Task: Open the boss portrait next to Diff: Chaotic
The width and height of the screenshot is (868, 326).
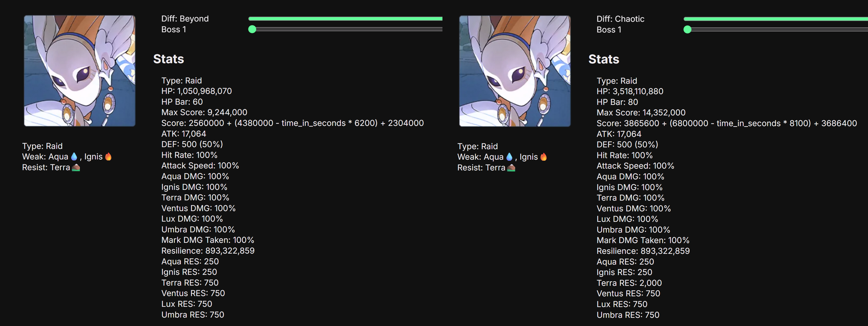Action: 515,71
